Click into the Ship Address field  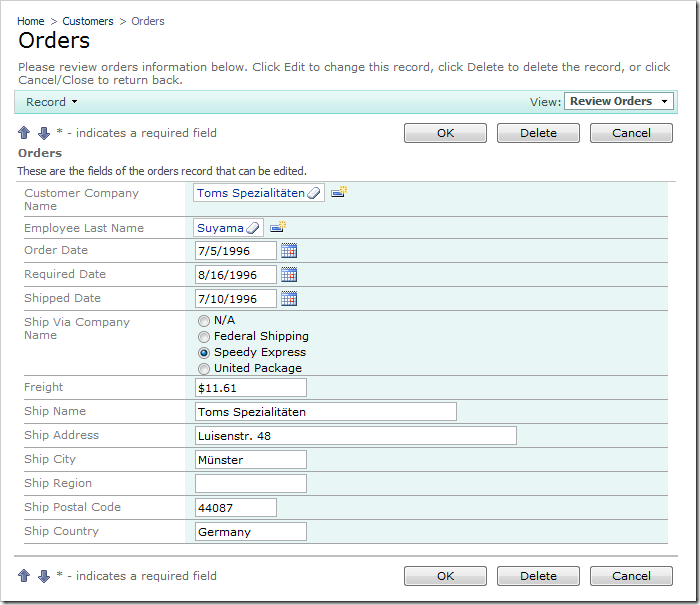tap(356, 436)
